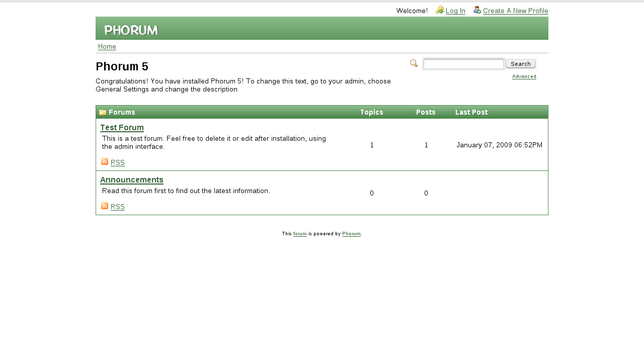Open the Test Forum link
Screen dimensions: 644x362
tap(122, 128)
